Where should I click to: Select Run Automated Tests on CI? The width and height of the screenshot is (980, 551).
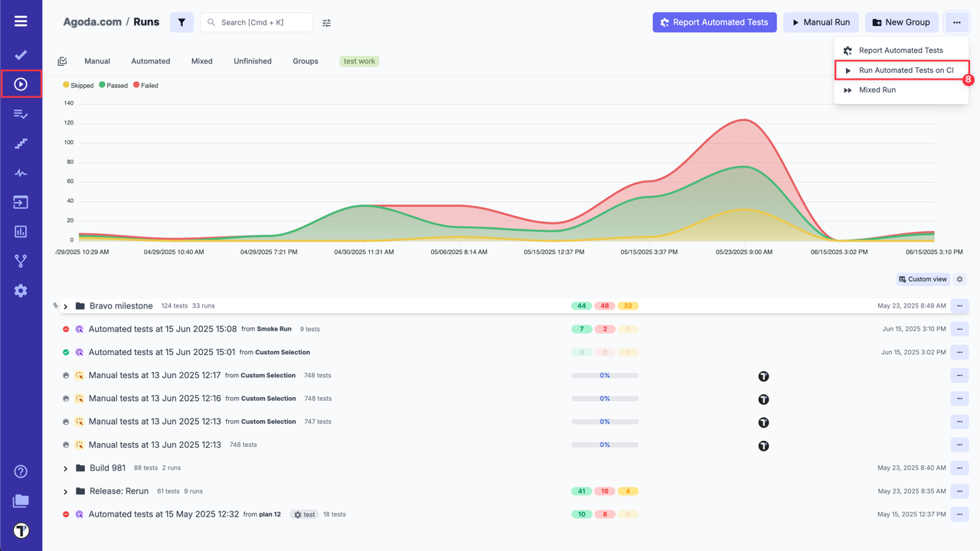pos(906,70)
